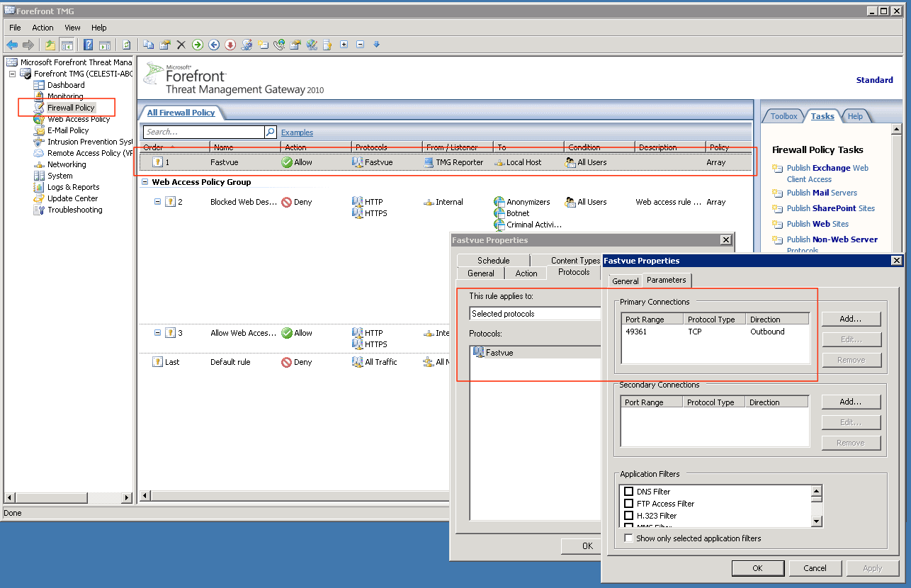Viewport: 911px width, 588px height.
Task: Click the green circled right-arrow toolbar icon
Action: 198,45
